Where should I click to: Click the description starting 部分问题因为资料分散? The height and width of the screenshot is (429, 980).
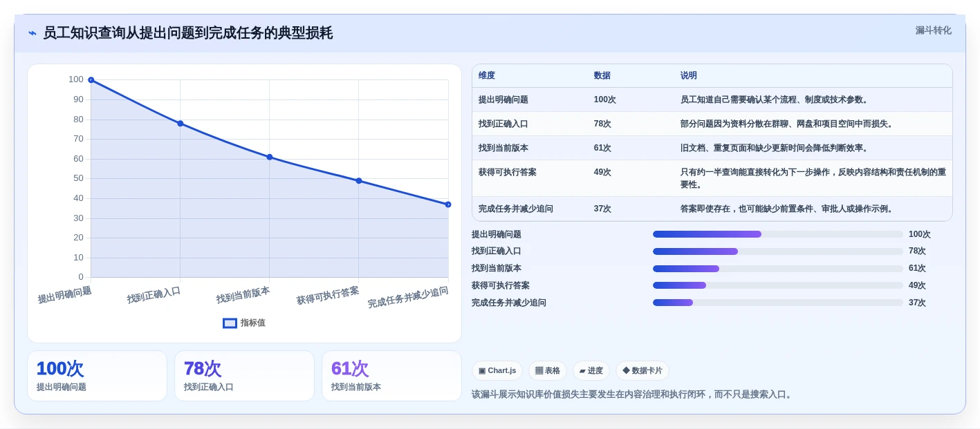[x=786, y=124]
